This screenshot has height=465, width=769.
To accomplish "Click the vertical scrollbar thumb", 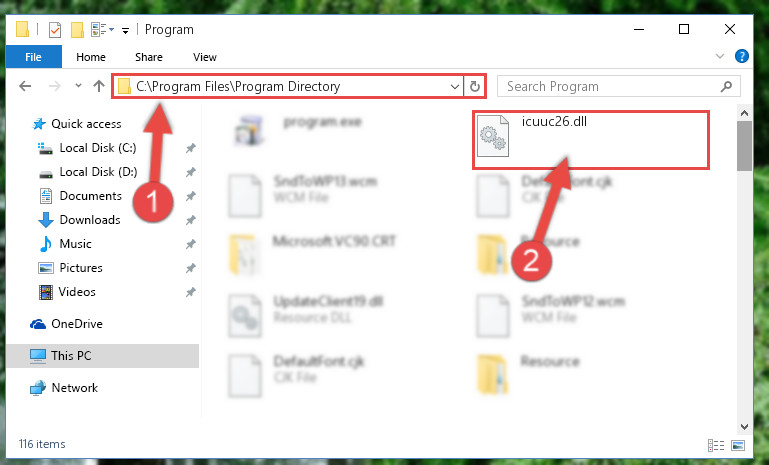I will tap(744, 146).
